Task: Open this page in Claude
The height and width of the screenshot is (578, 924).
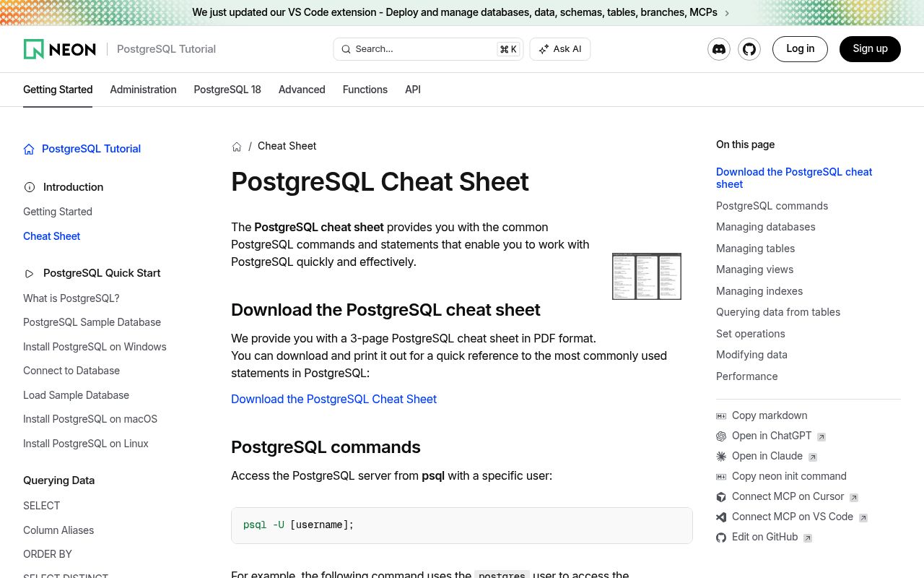Action: (x=767, y=456)
